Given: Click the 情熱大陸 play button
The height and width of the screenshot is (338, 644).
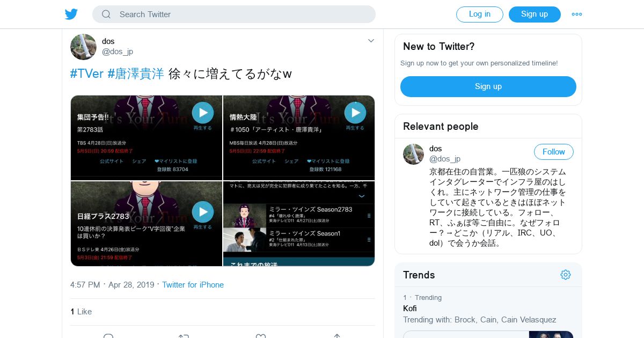Looking at the screenshot, I should click(x=355, y=113).
